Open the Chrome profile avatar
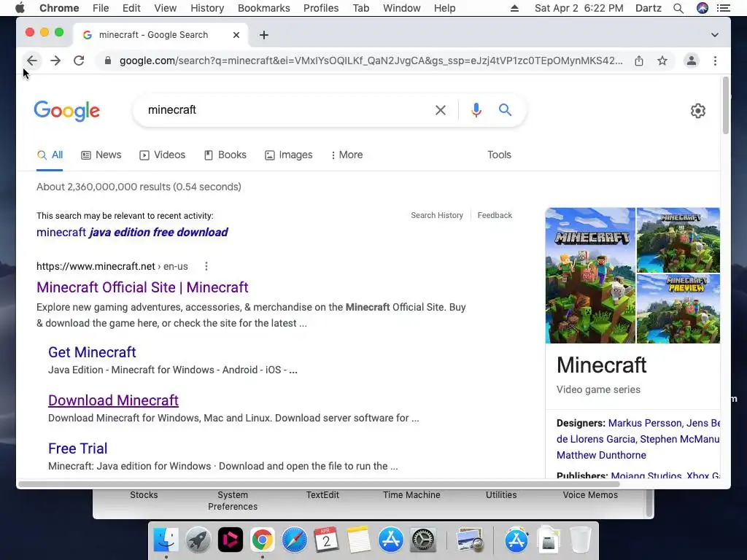 coord(692,61)
